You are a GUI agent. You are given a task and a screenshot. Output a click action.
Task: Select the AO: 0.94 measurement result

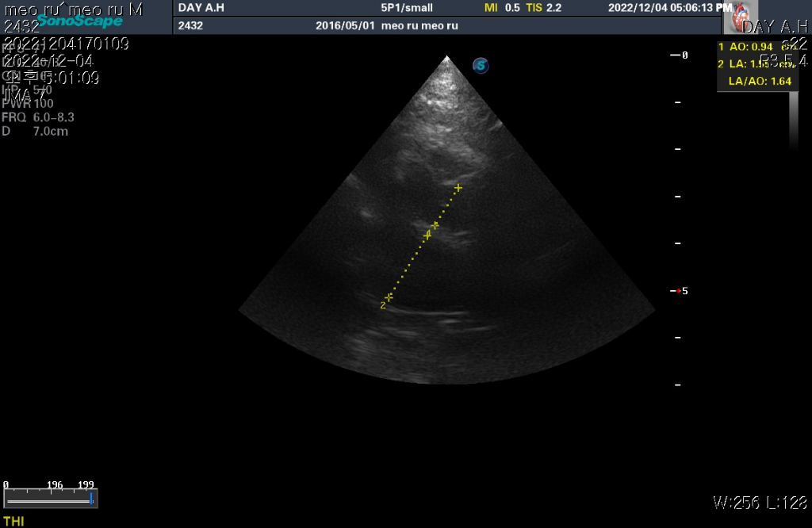tap(745, 47)
